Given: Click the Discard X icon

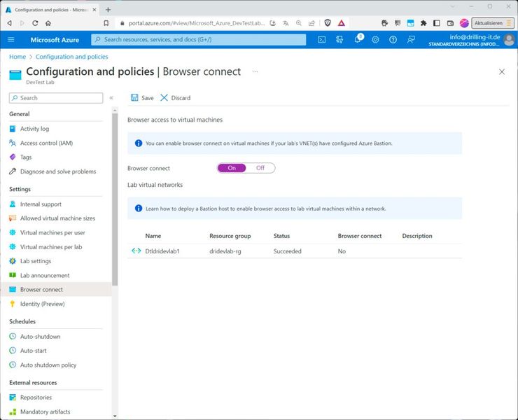Looking at the screenshot, I should click(164, 97).
